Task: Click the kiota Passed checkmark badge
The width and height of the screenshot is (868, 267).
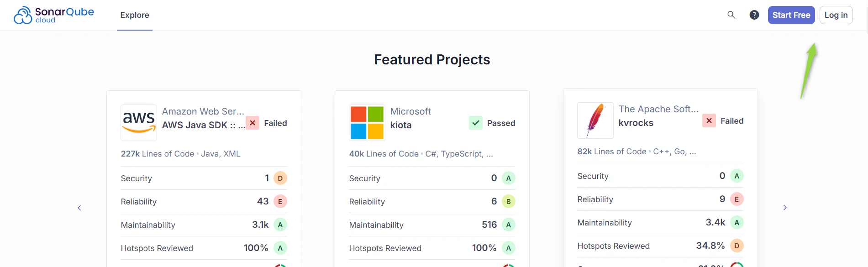Action: coord(476,123)
